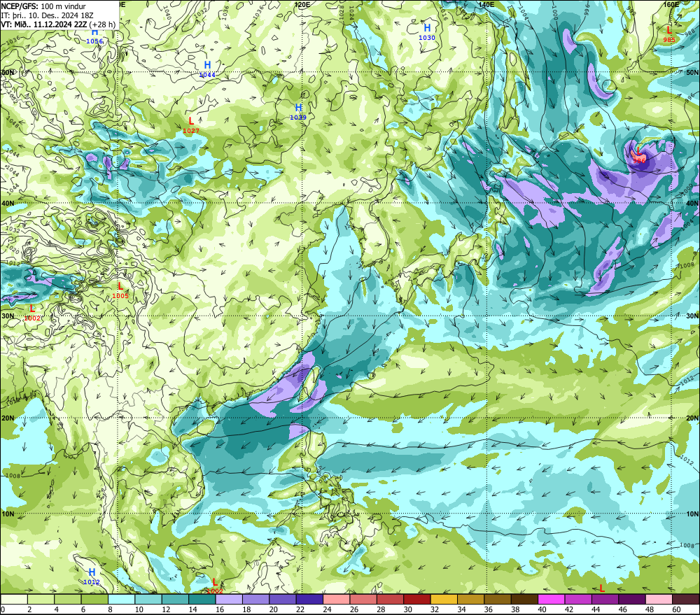This screenshot has height=615, width=700.
Task: Click the 160E longitude label
Action: click(671, 4)
